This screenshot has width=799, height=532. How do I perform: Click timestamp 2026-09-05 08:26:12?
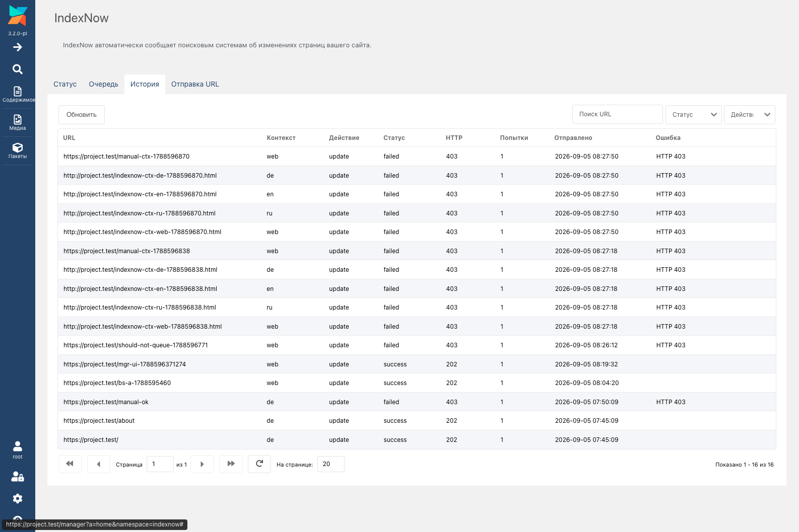pyautogui.click(x=586, y=345)
